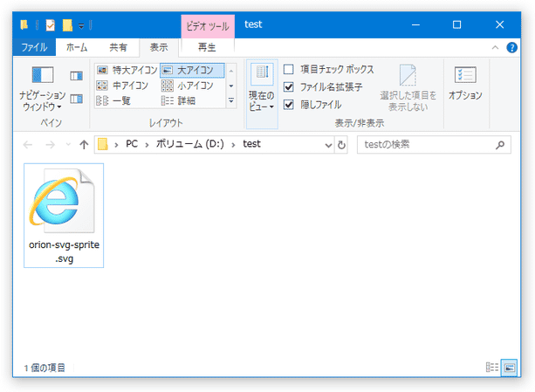Switch to large icons via status bar icon
The width and height of the screenshot is (535, 392).
coord(510,368)
